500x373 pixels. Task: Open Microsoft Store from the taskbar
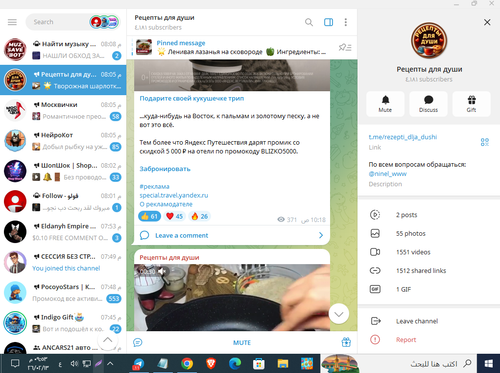pos(258,364)
